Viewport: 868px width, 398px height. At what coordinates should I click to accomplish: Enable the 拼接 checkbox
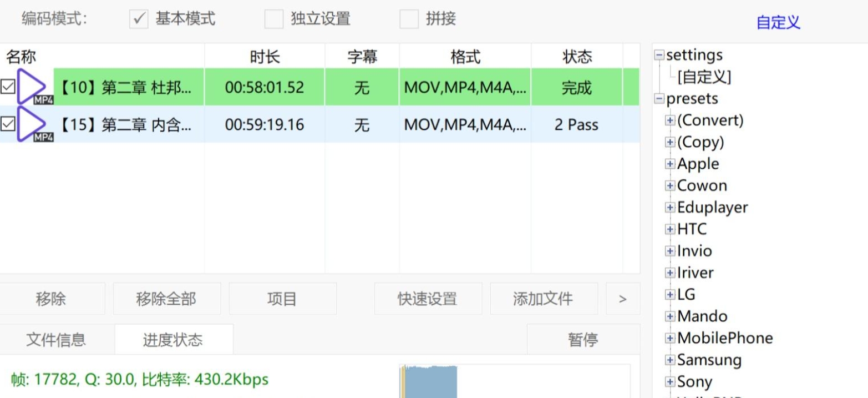[409, 19]
